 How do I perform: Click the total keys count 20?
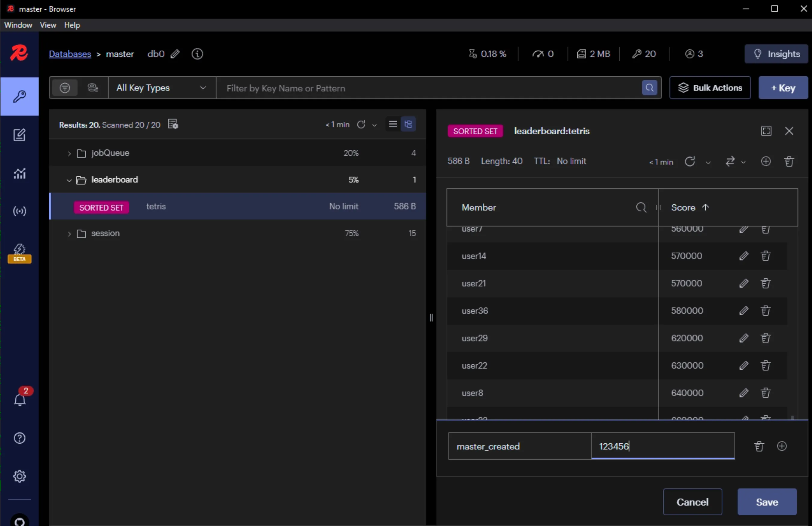coord(644,54)
